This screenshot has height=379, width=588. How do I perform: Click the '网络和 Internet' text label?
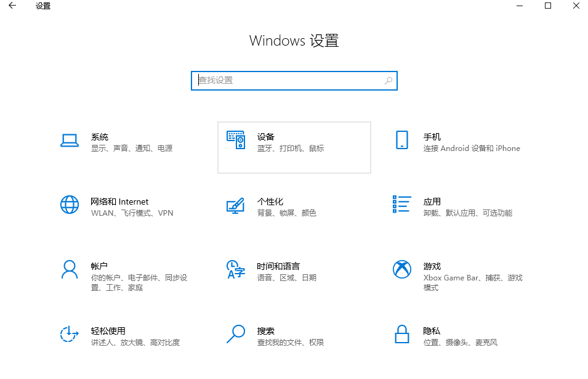pos(119,202)
